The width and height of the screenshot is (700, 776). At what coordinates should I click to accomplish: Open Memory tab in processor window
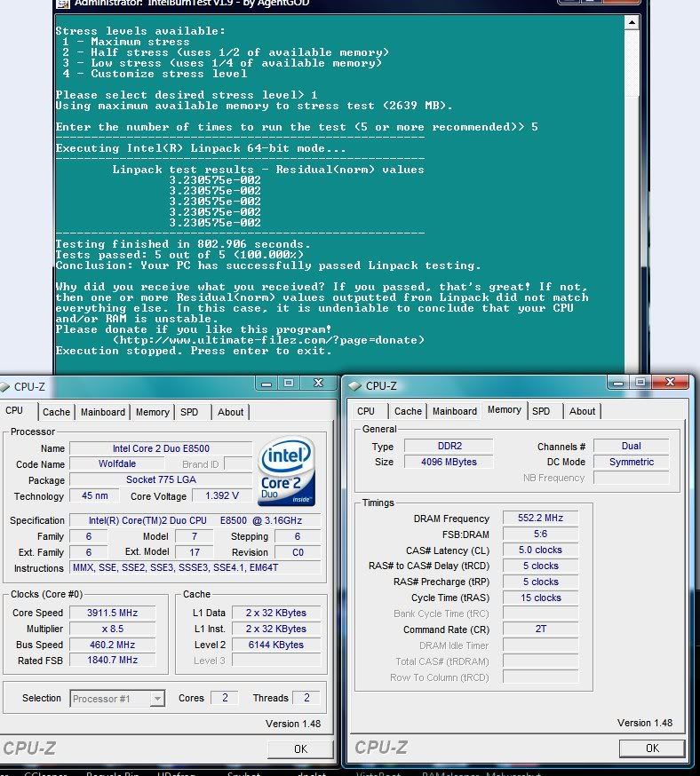coord(153,412)
